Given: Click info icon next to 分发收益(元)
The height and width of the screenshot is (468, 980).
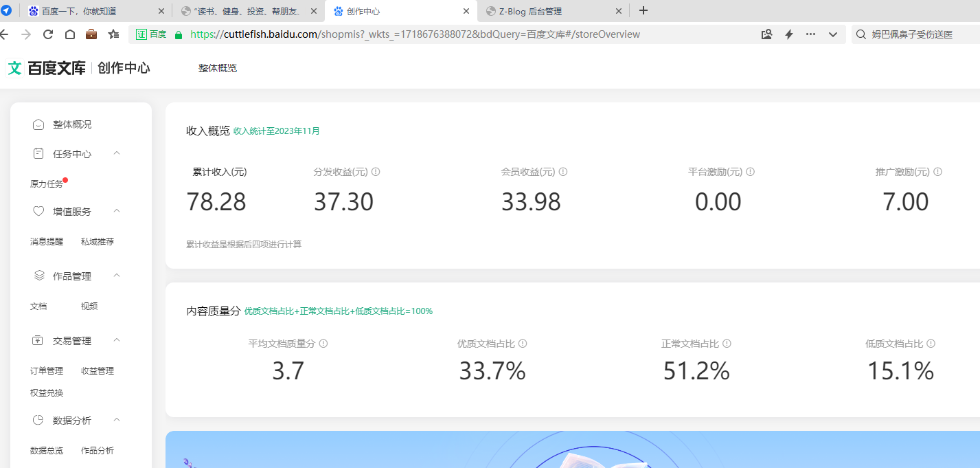Looking at the screenshot, I should (x=376, y=172).
